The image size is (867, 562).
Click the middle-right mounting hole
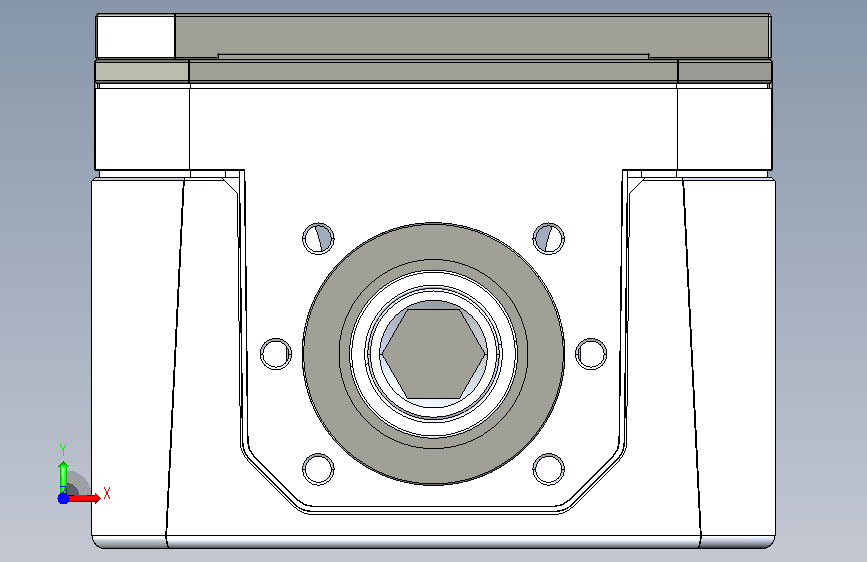[591, 353]
